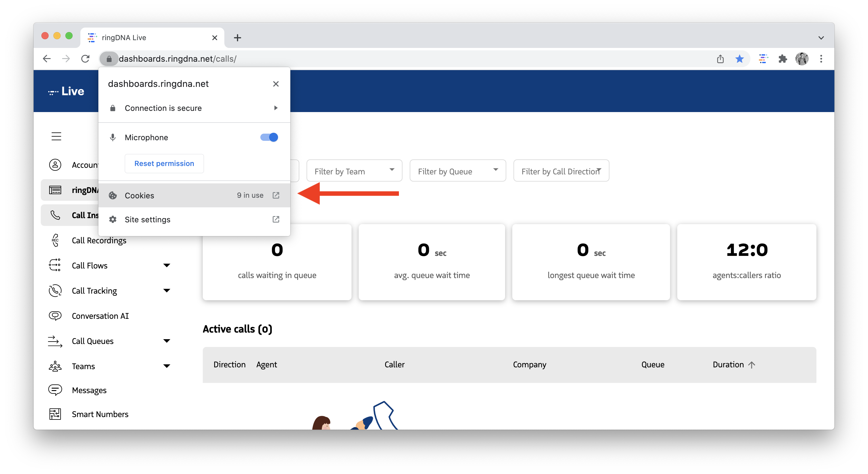
Task: Close the site information popup
Action: click(276, 84)
